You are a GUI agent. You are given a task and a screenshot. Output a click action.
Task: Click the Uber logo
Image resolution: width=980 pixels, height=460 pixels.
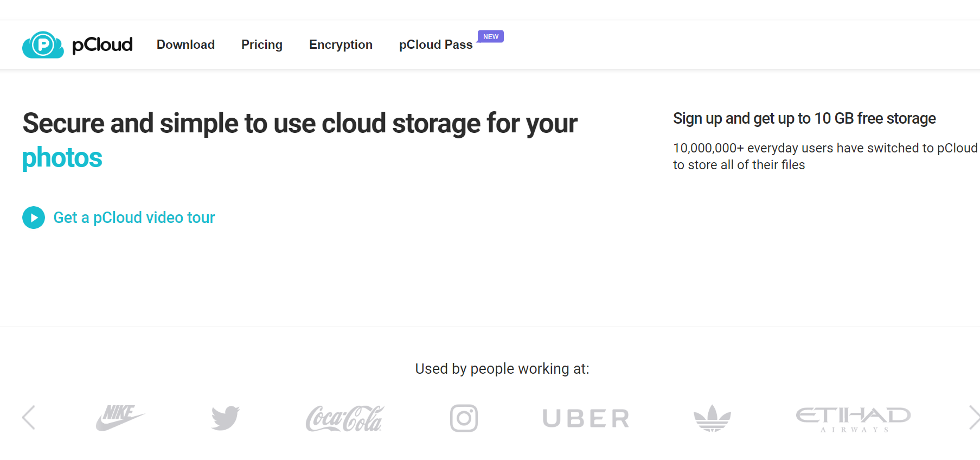pos(586,418)
